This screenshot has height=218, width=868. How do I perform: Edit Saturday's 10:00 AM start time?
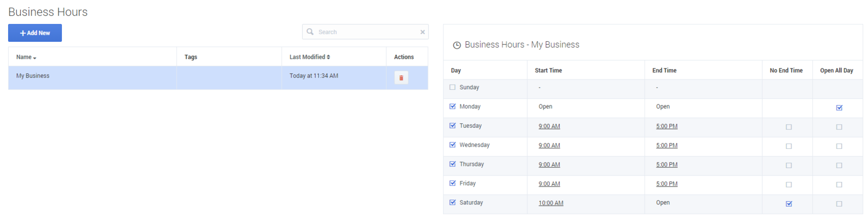[551, 203]
